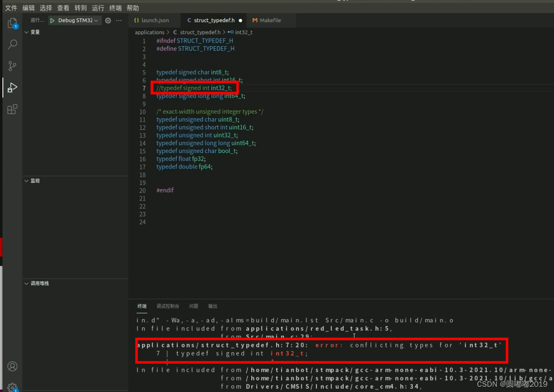Click typedef float fp32 line

(181, 159)
